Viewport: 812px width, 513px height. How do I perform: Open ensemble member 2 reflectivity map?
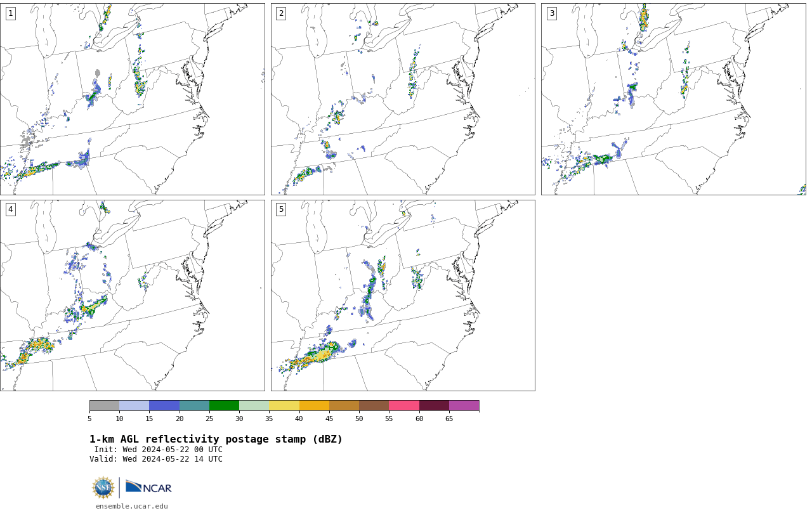point(403,99)
